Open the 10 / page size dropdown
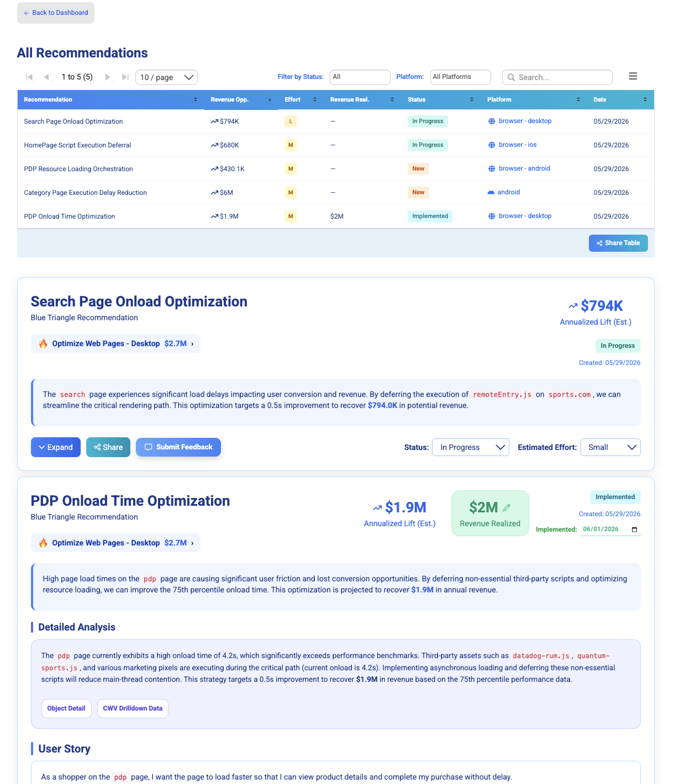 pyautogui.click(x=166, y=77)
